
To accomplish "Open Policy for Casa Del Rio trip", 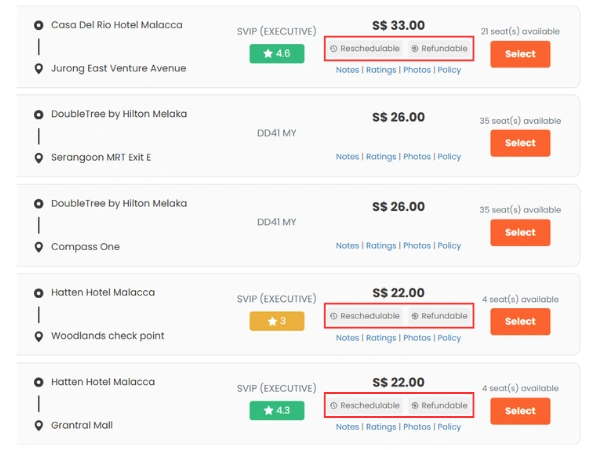I will tap(449, 70).
